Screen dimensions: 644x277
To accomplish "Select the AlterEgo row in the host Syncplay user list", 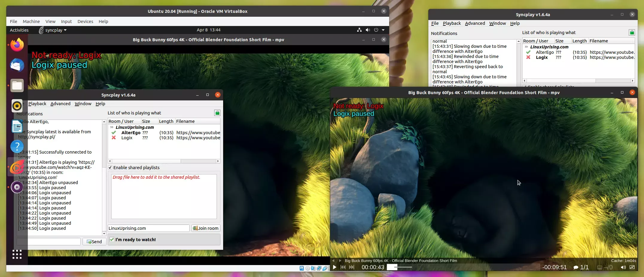I will pyautogui.click(x=578, y=52).
